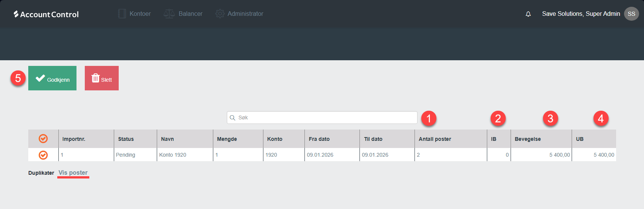644x209 pixels.
Task: Sort by the Status column header
Action: 126,139
